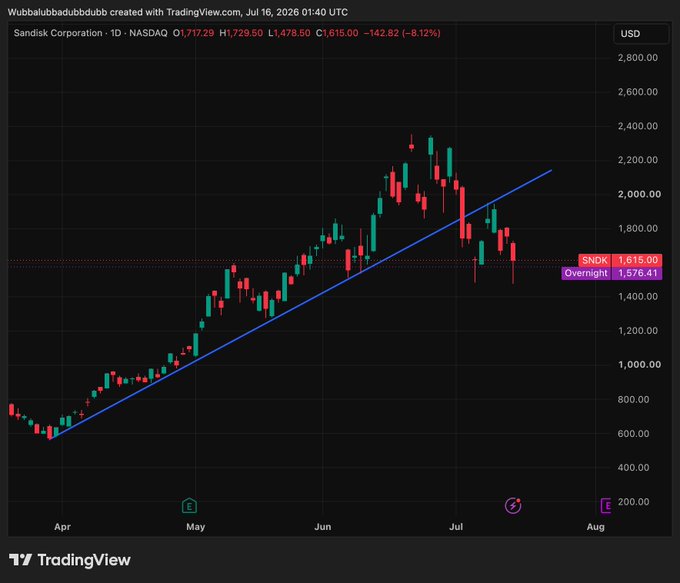Click the 600.00 price axis label

[633, 433]
